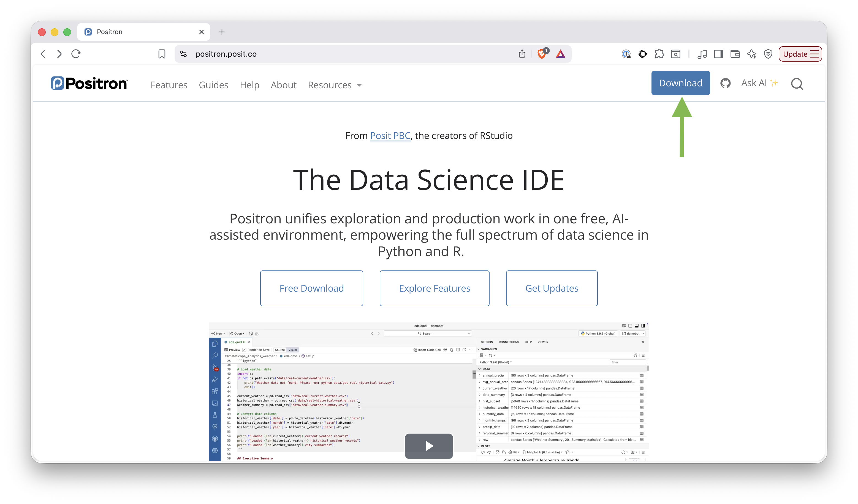Click the Testing flask icon in activity bar
858x504 pixels.
(215, 415)
